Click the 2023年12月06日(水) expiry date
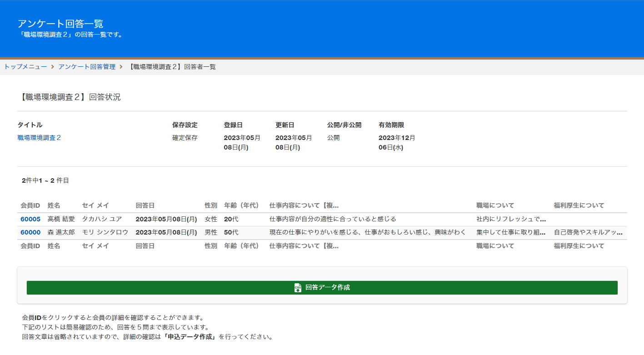Viewport: 644px width, 355px height. tap(397, 143)
